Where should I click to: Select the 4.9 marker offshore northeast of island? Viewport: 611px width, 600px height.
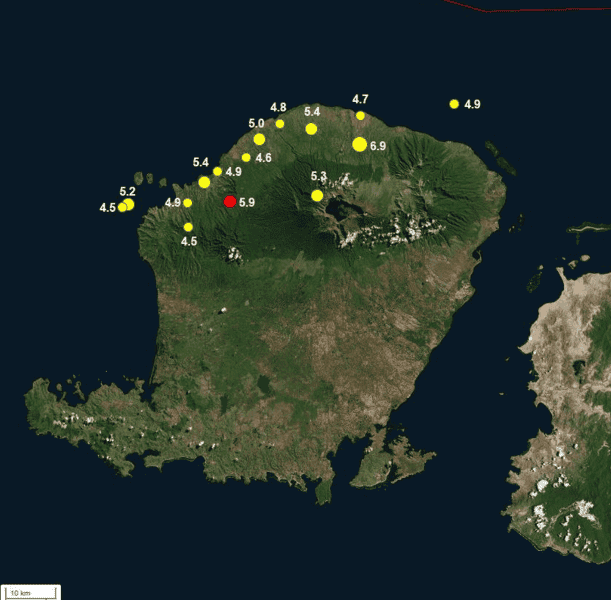point(454,104)
